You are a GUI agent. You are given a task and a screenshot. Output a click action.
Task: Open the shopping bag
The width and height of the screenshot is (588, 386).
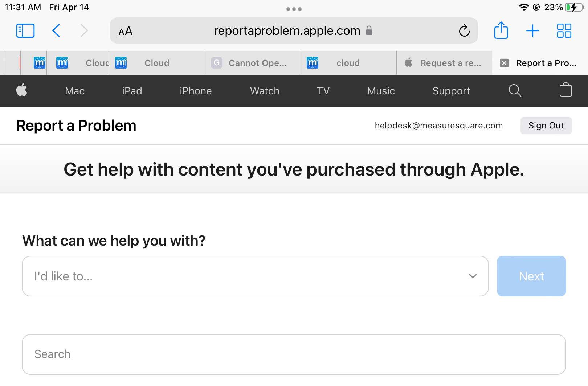point(565,90)
